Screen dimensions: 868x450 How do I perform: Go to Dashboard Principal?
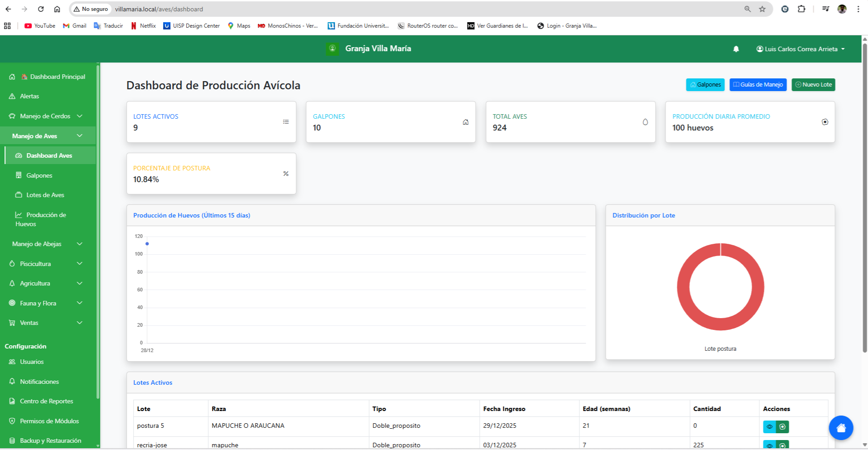57,77
